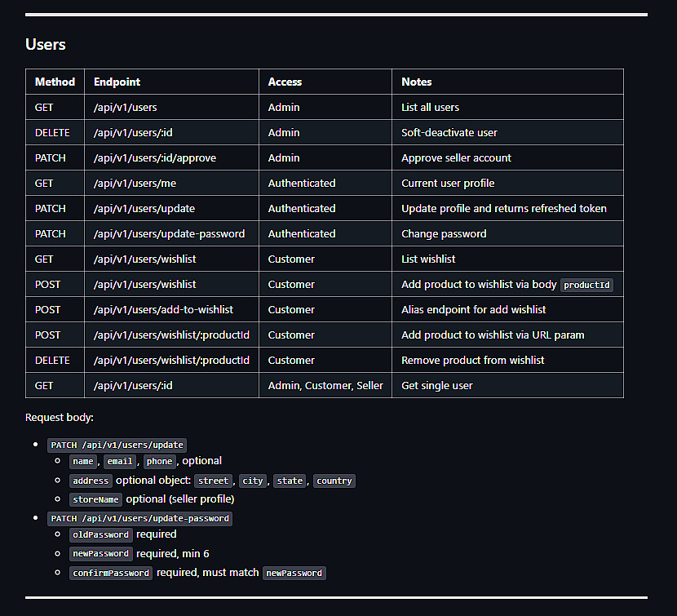
Task: Select the Notes column header
Action: pyautogui.click(x=416, y=82)
